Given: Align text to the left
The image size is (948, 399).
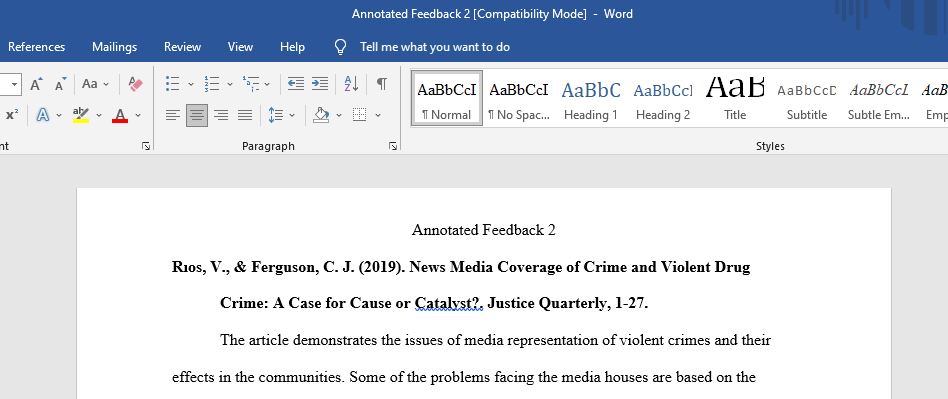Looking at the screenshot, I should tap(173, 115).
